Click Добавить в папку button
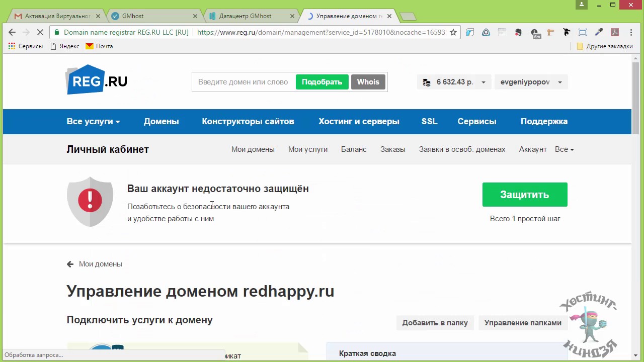Viewport: 644px width, 362px height. (435, 323)
